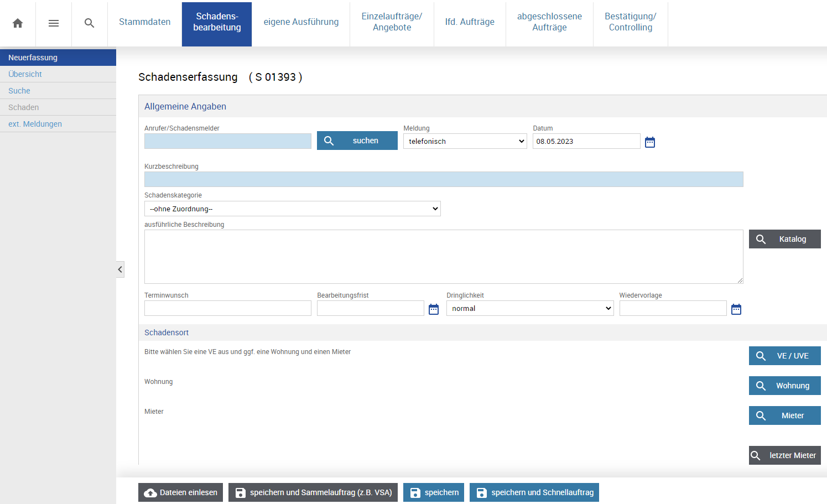Viewport: 827px width, 504px height.
Task: Open the Dringlichkeit dropdown
Action: pos(530,309)
